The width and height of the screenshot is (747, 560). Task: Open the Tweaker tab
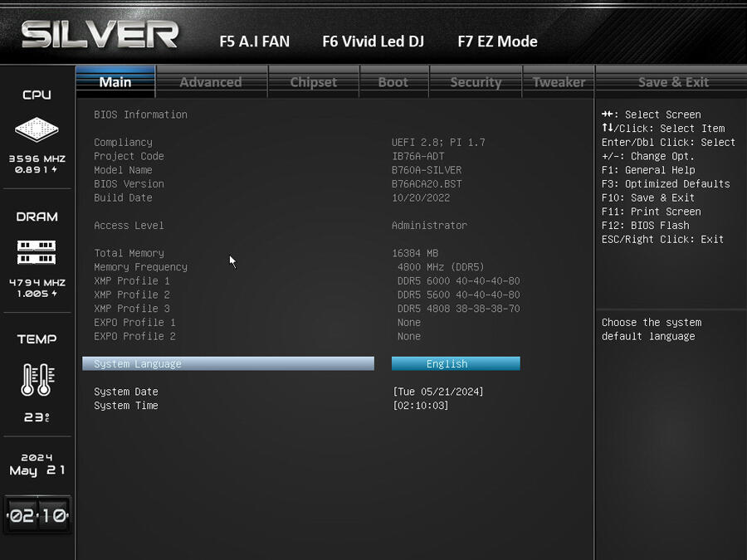pyautogui.click(x=559, y=82)
